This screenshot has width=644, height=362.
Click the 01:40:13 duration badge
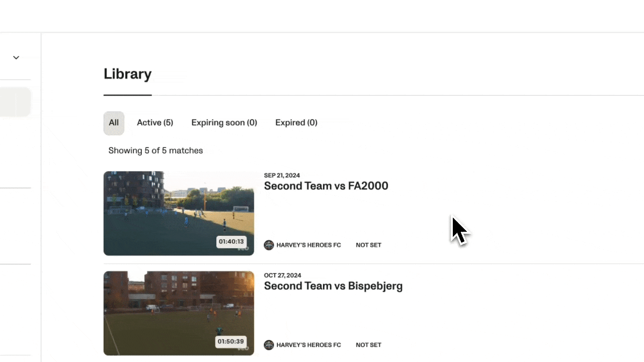tap(231, 241)
